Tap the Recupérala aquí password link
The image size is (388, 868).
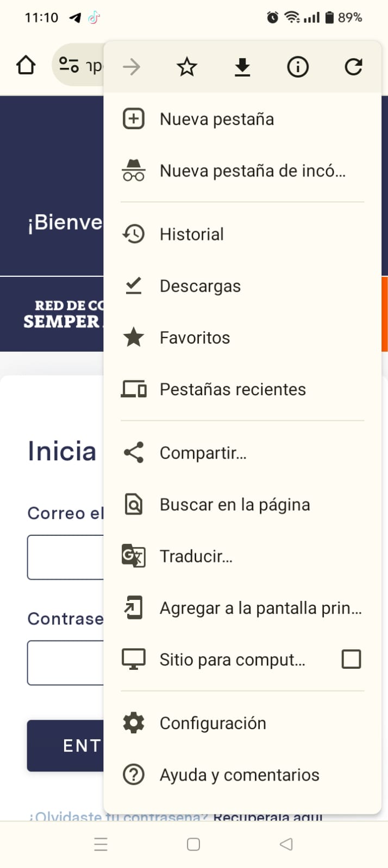click(x=268, y=817)
